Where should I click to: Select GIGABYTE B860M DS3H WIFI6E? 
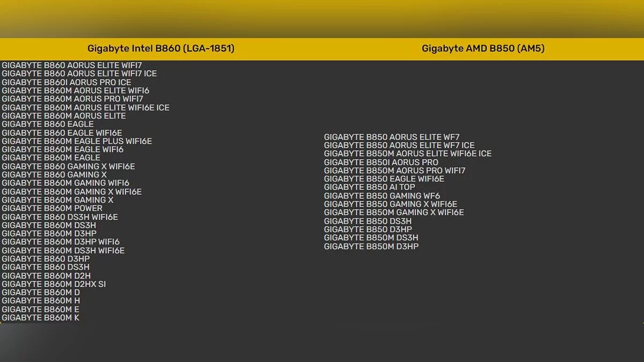click(63, 250)
